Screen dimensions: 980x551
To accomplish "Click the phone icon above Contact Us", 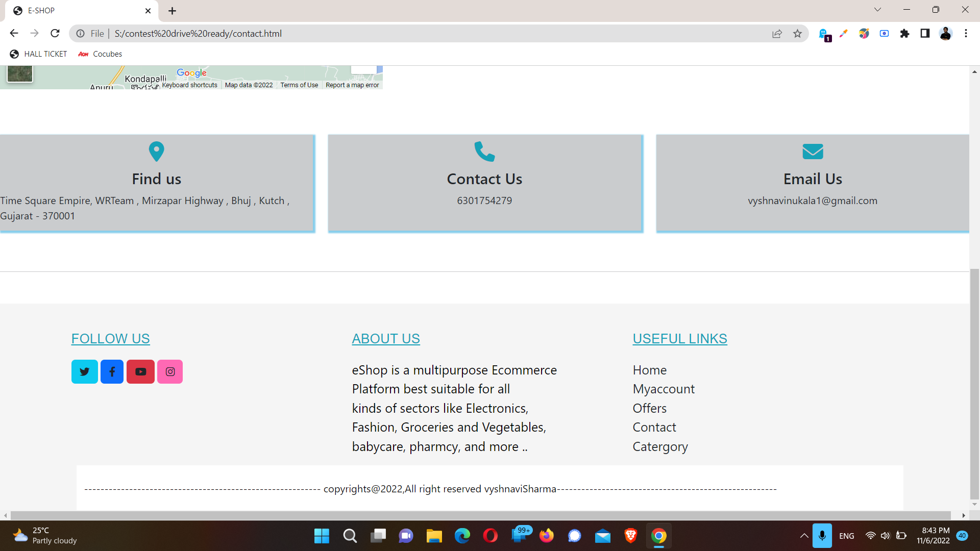I will [x=484, y=151].
